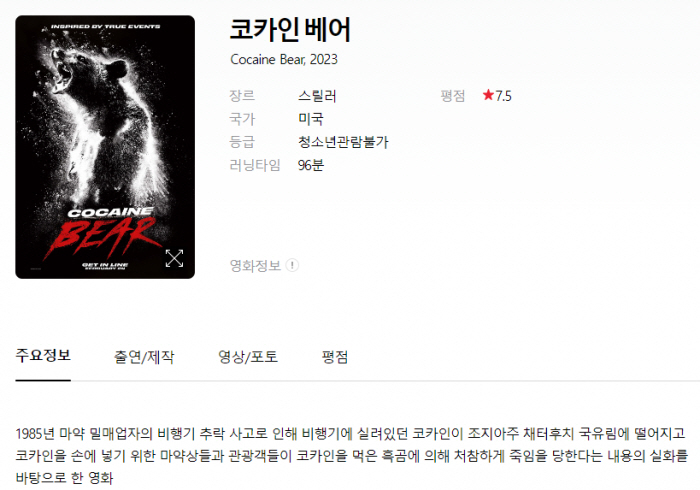The image size is (700, 490).
Task: Open the Cocaine Bear poster image
Action: click(x=105, y=147)
